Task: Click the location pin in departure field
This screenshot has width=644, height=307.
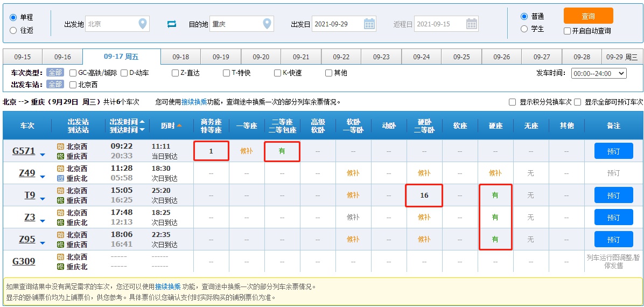Action: 142,24
